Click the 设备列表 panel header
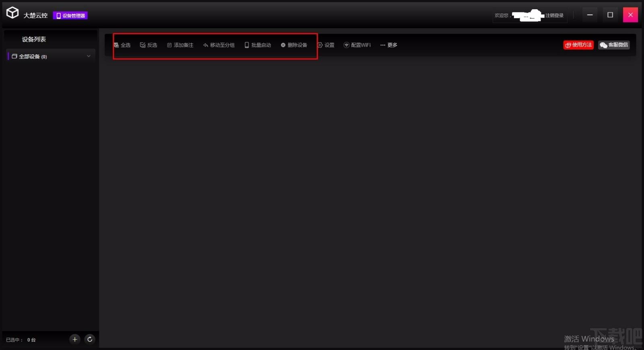644x350 pixels. pos(34,39)
